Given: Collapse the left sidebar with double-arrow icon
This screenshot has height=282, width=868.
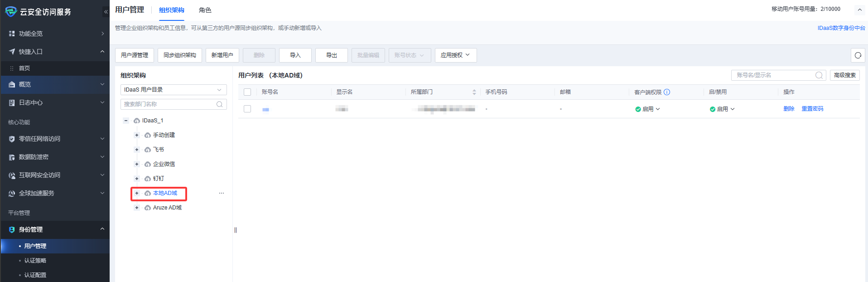Looking at the screenshot, I should coord(106,12).
